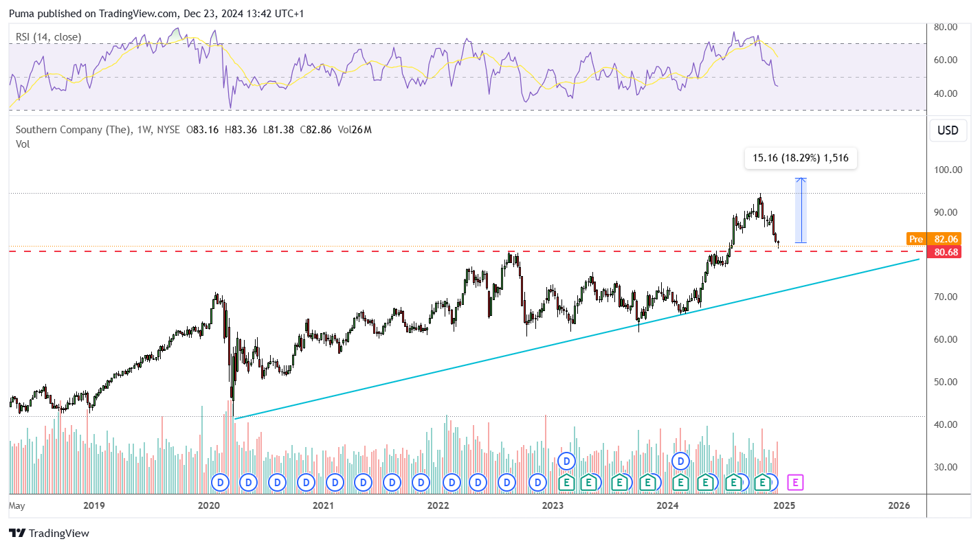Click the 2024 label on time axis

667,506
